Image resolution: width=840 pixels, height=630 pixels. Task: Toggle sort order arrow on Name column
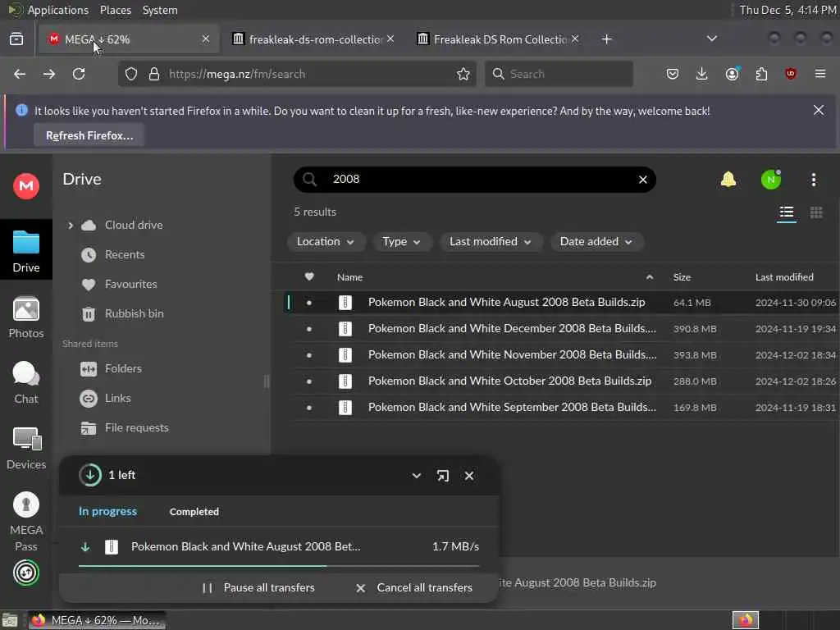pos(650,277)
